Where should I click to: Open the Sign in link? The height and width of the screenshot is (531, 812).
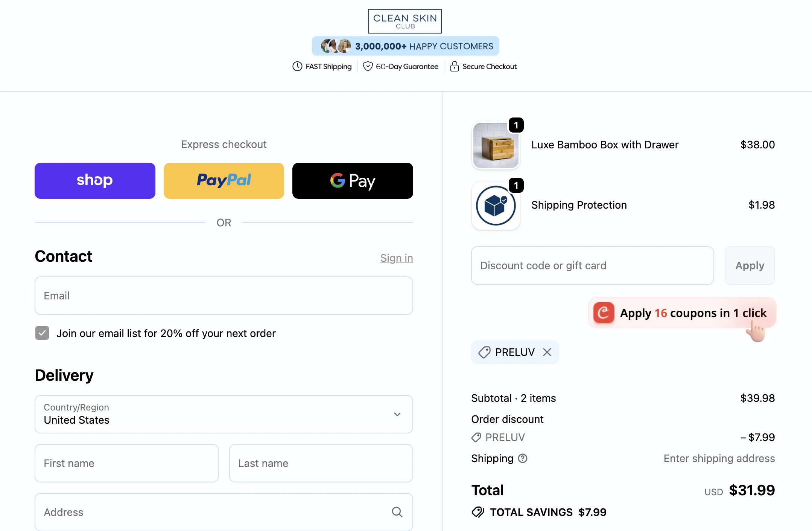[x=397, y=258]
